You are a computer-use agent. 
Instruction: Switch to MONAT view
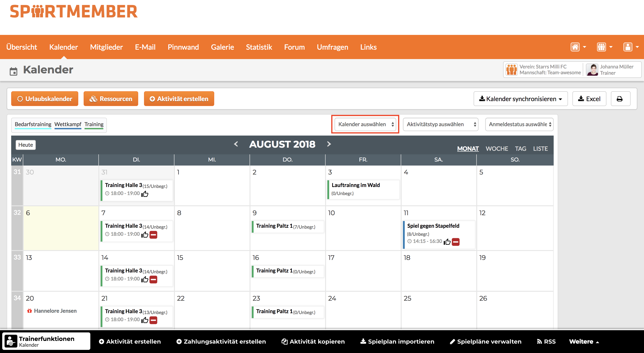click(468, 149)
